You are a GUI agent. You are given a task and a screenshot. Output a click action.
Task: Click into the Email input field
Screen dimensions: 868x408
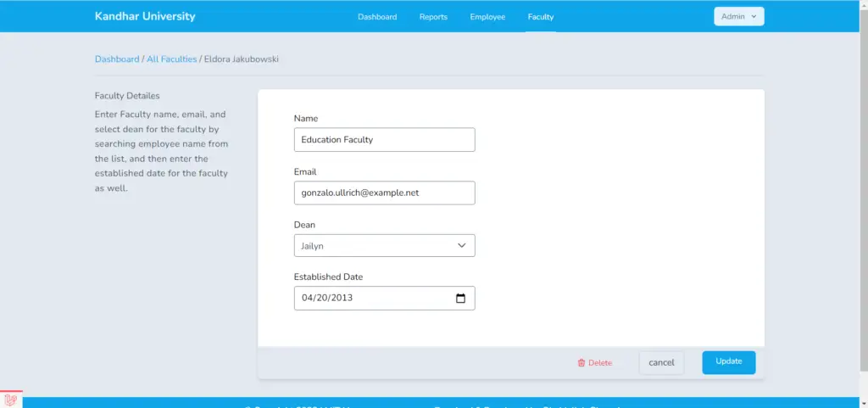(384, 193)
